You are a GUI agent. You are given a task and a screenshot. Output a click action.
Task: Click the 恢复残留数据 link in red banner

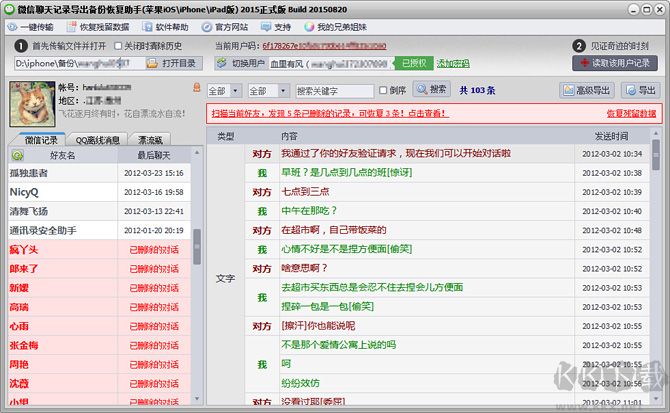(x=629, y=113)
